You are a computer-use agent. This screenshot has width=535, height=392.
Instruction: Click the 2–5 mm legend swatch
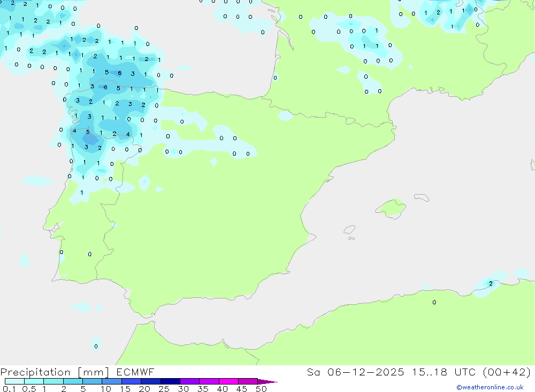click(x=73, y=381)
